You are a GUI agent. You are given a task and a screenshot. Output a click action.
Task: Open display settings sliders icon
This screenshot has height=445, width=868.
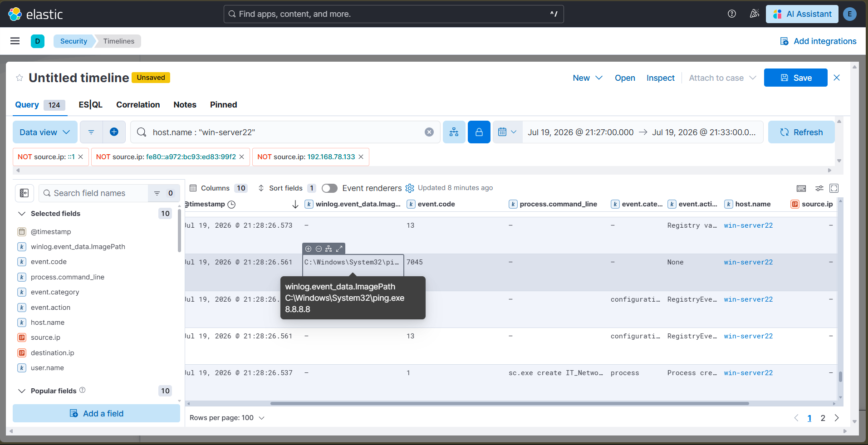[819, 188]
